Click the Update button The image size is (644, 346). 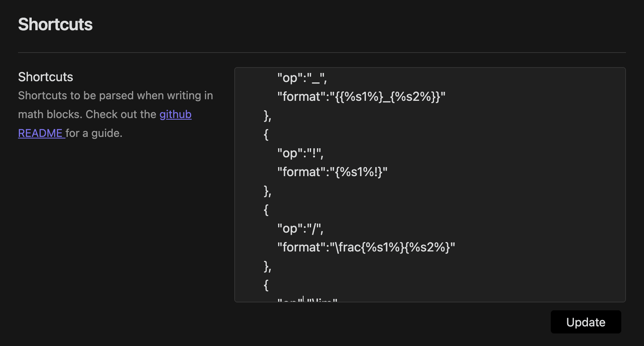coord(586,322)
